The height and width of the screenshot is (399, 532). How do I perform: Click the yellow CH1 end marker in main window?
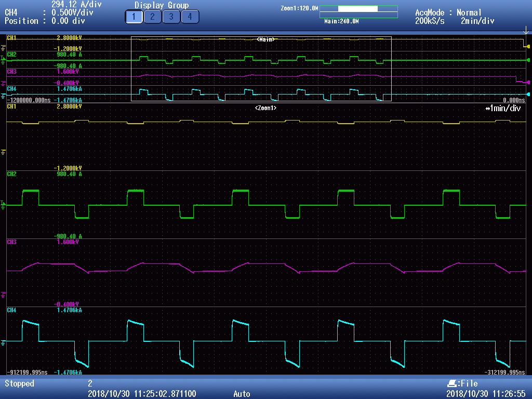coord(527,46)
